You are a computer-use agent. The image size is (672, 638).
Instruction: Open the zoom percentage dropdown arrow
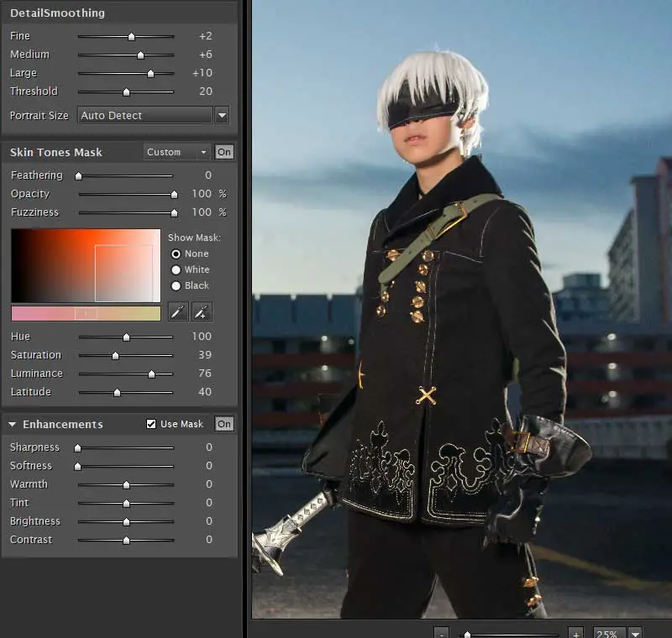[635, 633]
